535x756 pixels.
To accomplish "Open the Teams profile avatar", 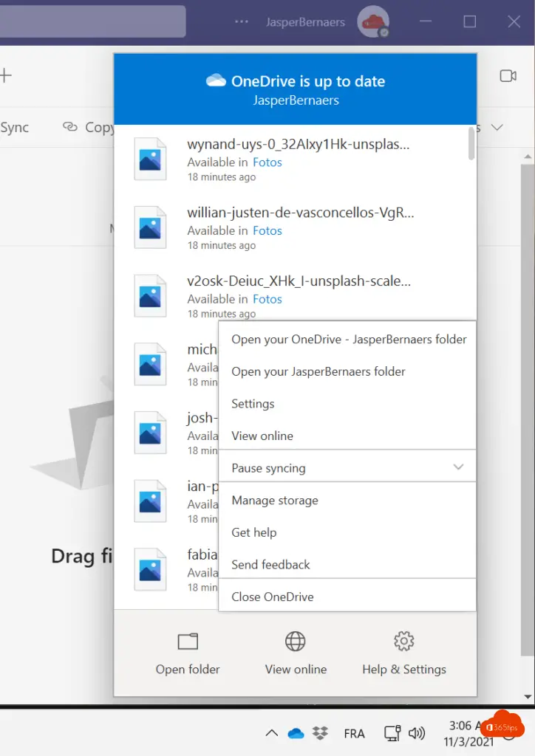I will point(373,21).
